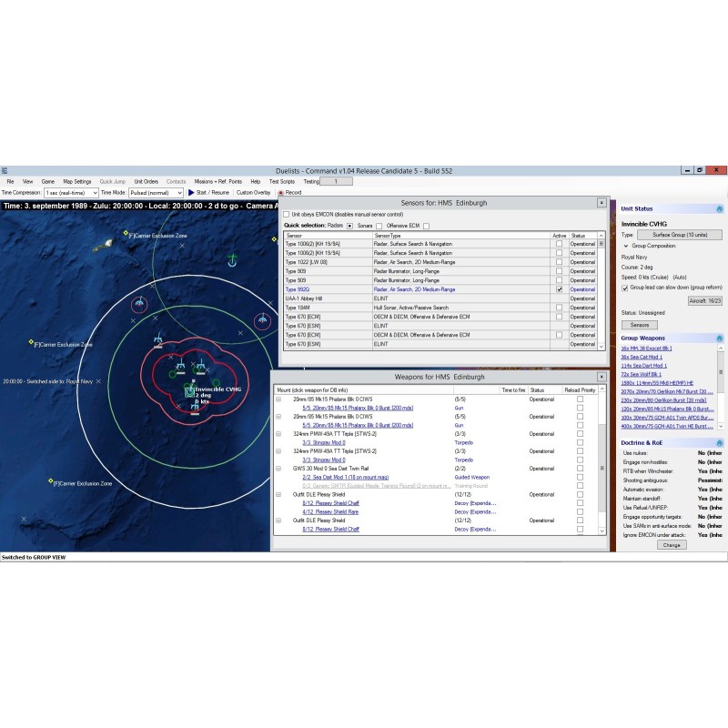Collapse the Unit Status panel chevron icon
The height and width of the screenshot is (728, 728).
pos(719,208)
